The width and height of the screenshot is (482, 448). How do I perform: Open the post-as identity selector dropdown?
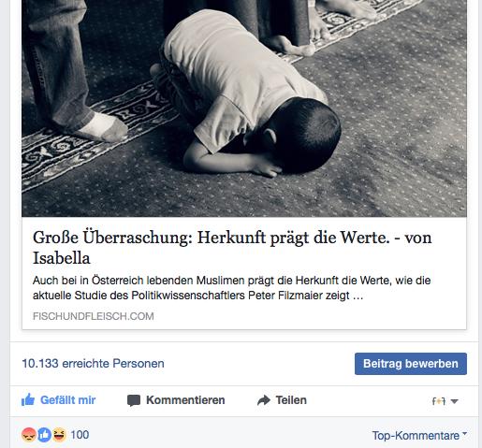pos(445,401)
